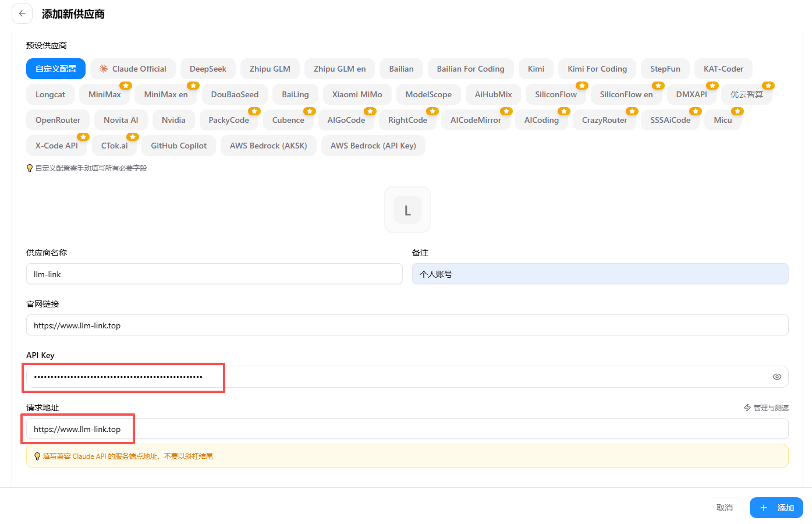Choose the ModelScope preset
The image size is (812, 524).
[x=428, y=94]
